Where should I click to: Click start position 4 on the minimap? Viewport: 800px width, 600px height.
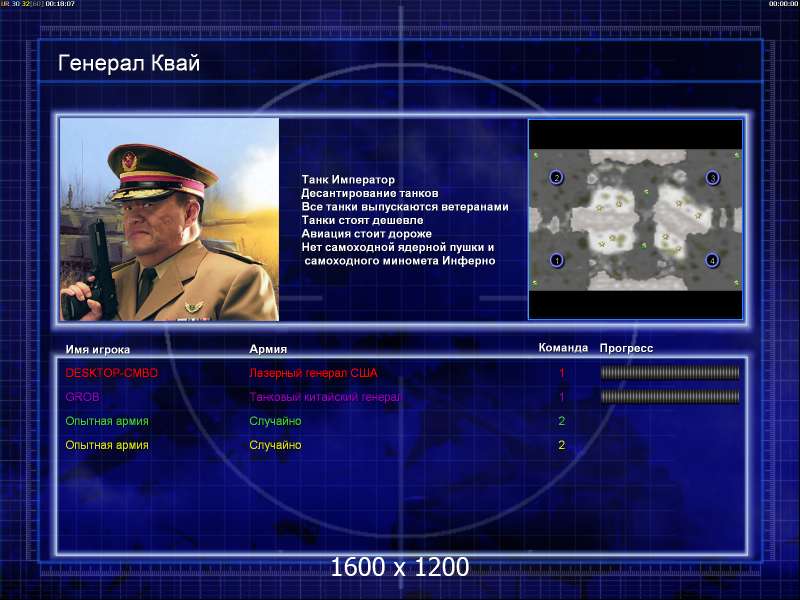pos(712,260)
